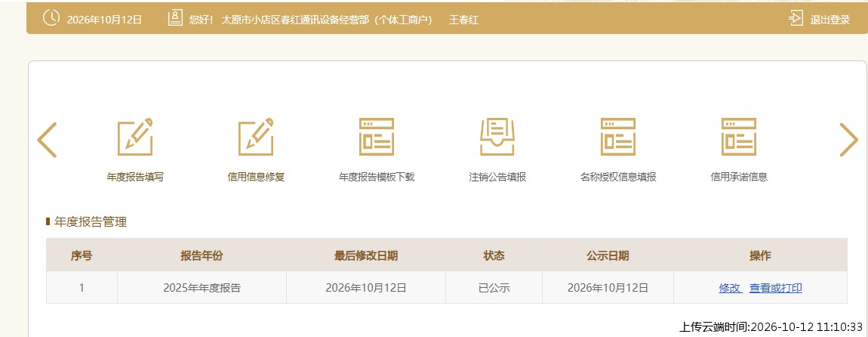Select the 注销公告填报 label
Image resolution: width=868 pixels, height=337 pixels.
pyautogui.click(x=497, y=178)
